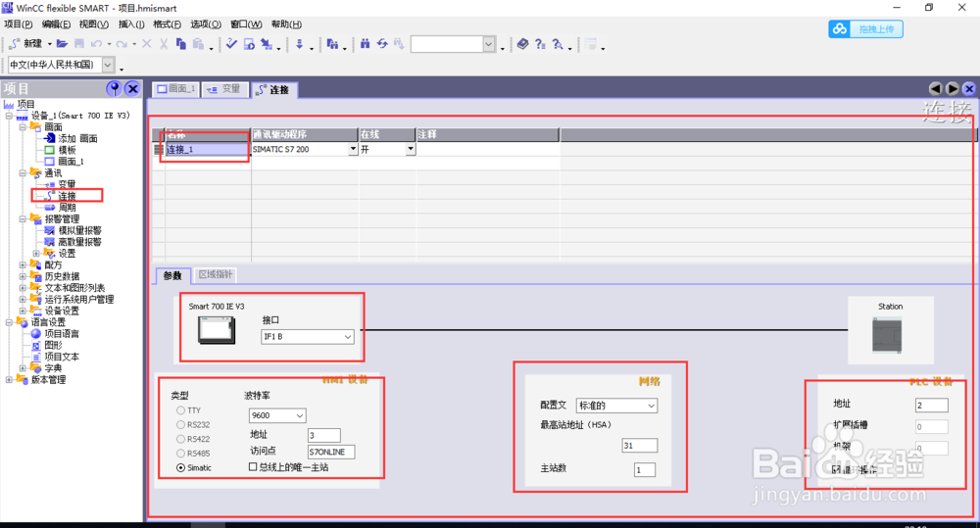Click the 最高站地址 field with 31
The image size is (980, 528).
pyautogui.click(x=639, y=446)
